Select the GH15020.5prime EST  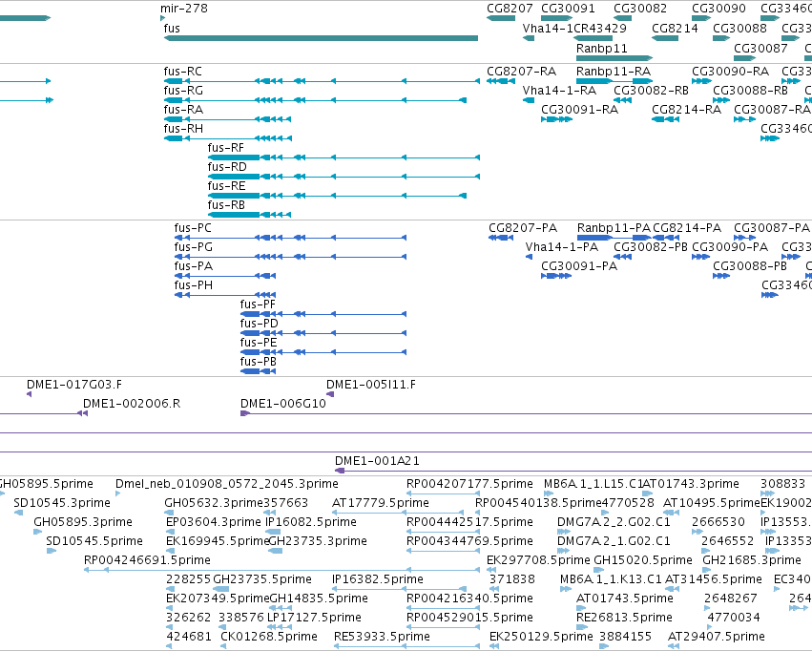point(597,570)
